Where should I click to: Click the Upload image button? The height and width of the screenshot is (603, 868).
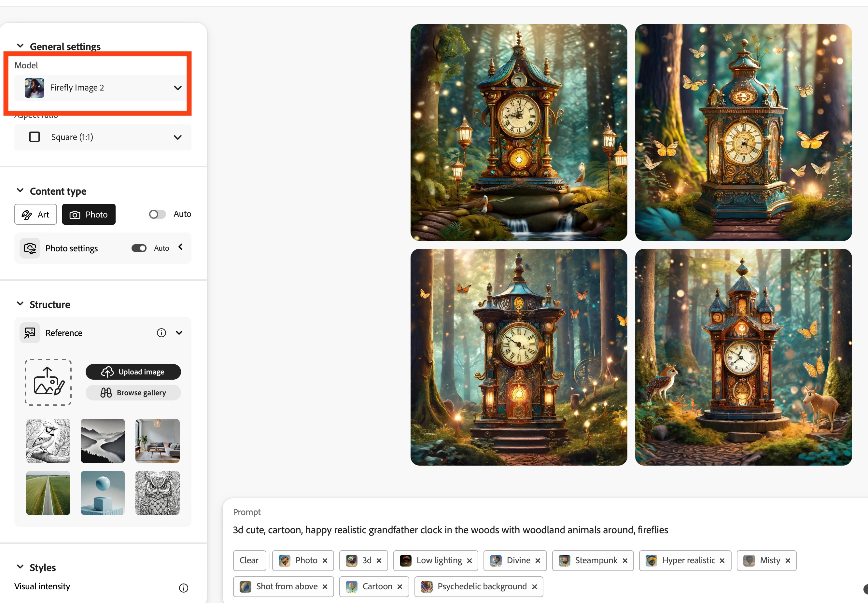[133, 372]
